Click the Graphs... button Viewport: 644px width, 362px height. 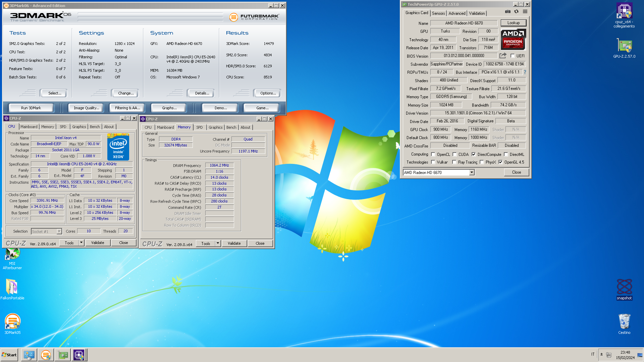pos(169,108)
